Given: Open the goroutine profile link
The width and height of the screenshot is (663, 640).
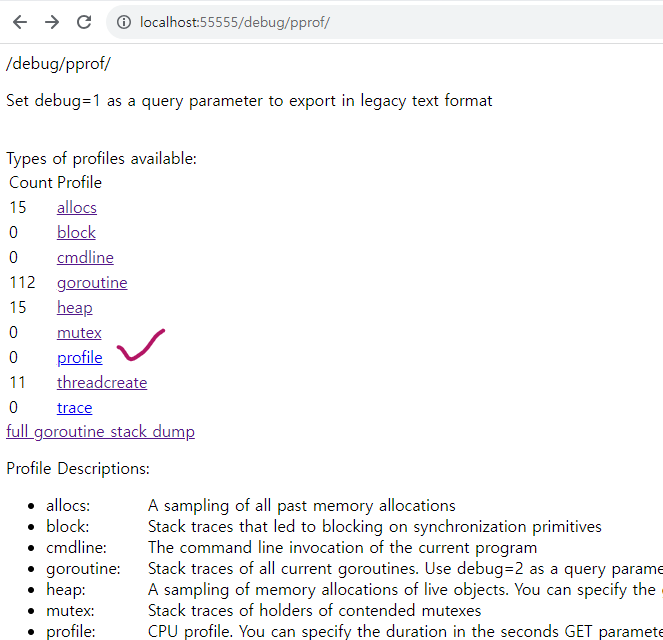Looking at the screenshot, I should [x=92, y=283].
